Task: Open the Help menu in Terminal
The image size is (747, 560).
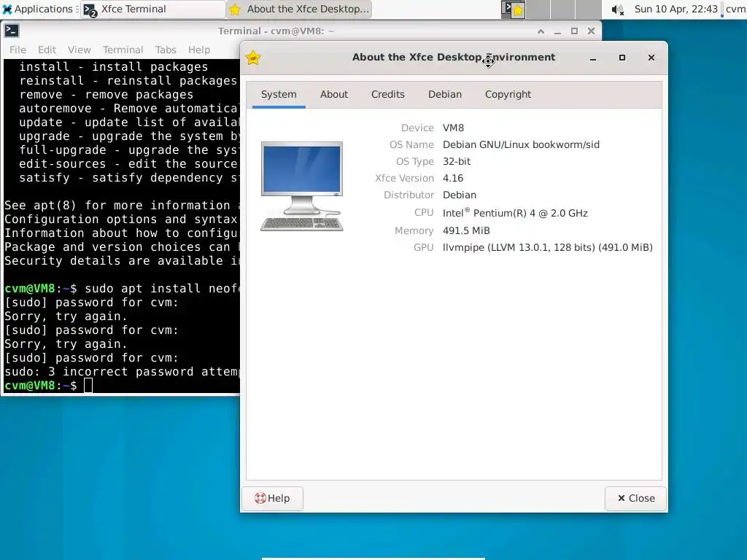Action: (199, 50)
